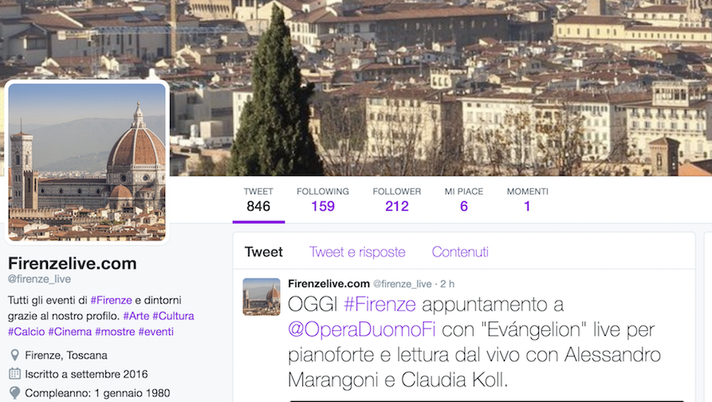Click the #Calcio hashtag link
This screenshot has height=402, width=712.
[x=26, y=332]
